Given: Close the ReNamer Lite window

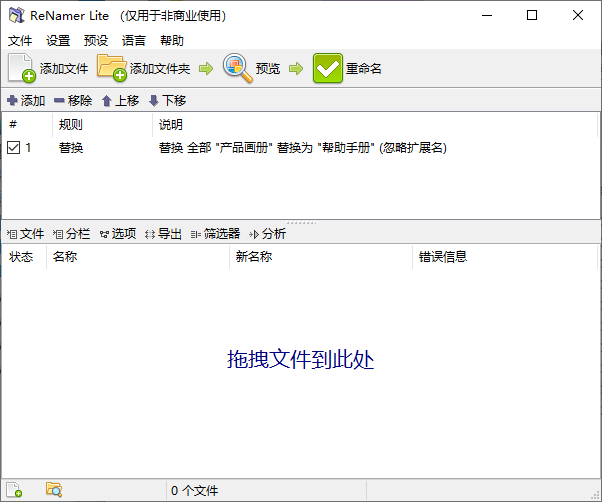Looking at the screenshot, I should (x=577, y=15).
